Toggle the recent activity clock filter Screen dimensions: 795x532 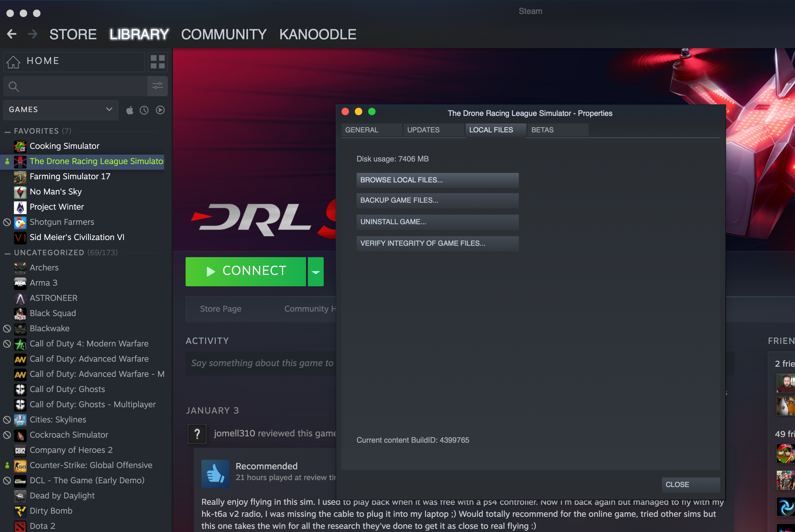click(x=144, y=110)
